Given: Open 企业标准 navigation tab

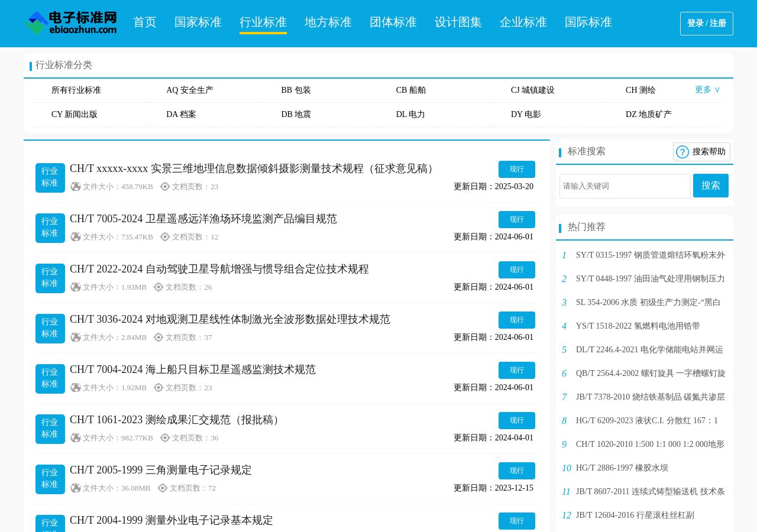Looking at the screenshot, I should (523, 22).
